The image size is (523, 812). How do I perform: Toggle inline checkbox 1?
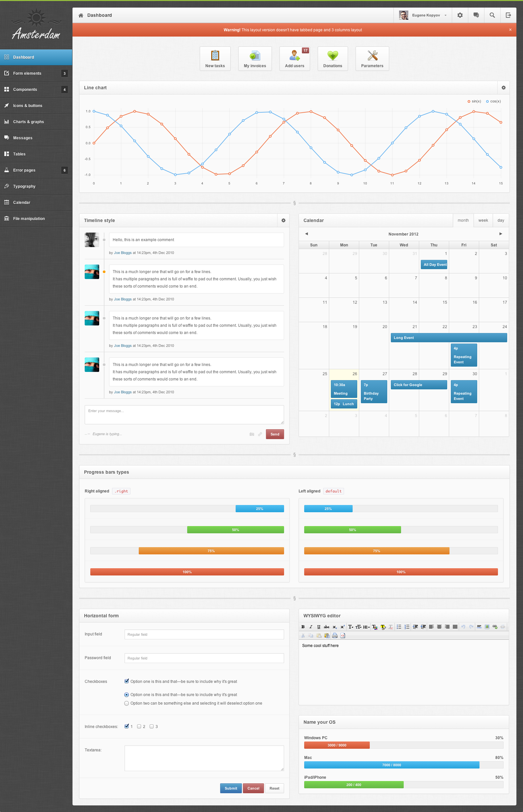click(x=127, y=726)
